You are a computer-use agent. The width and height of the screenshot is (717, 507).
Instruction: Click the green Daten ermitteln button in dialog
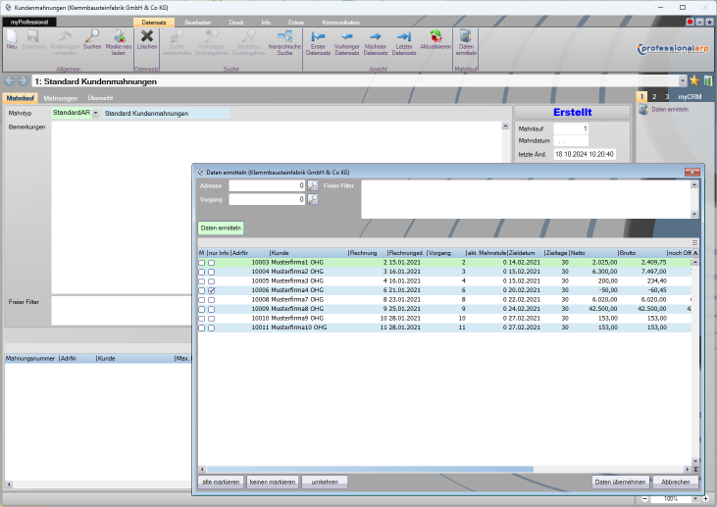(x=220, y=228)
